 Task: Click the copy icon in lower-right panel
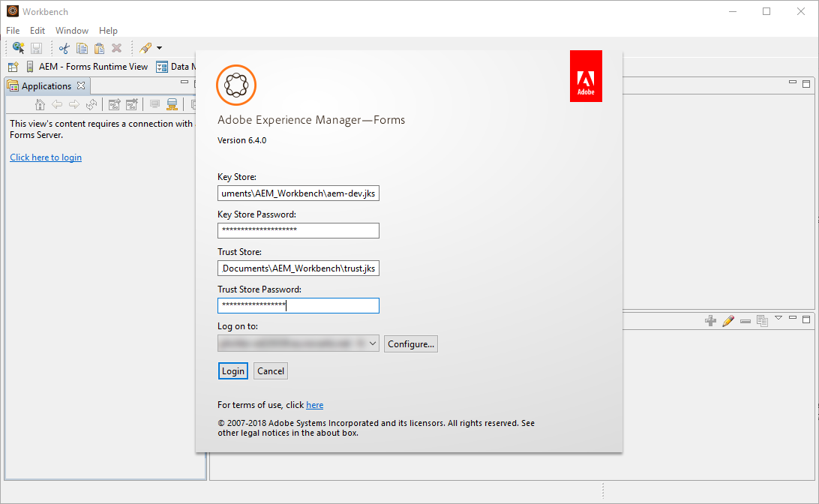[x=762, y=321]
